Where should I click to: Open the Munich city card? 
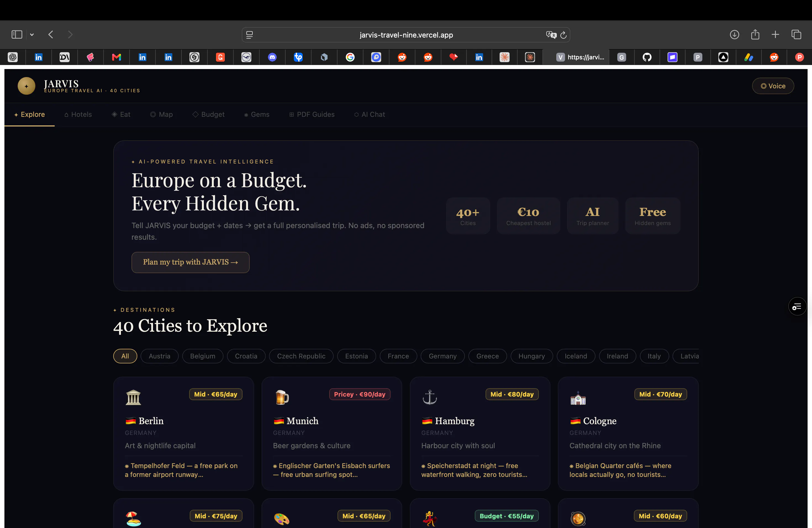pos(332,434)
